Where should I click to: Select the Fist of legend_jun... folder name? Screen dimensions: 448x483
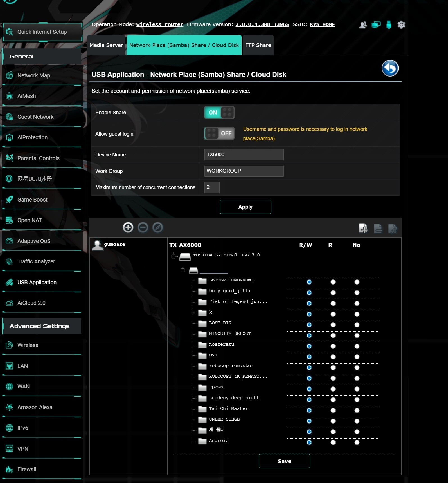(x=238, y=301)
